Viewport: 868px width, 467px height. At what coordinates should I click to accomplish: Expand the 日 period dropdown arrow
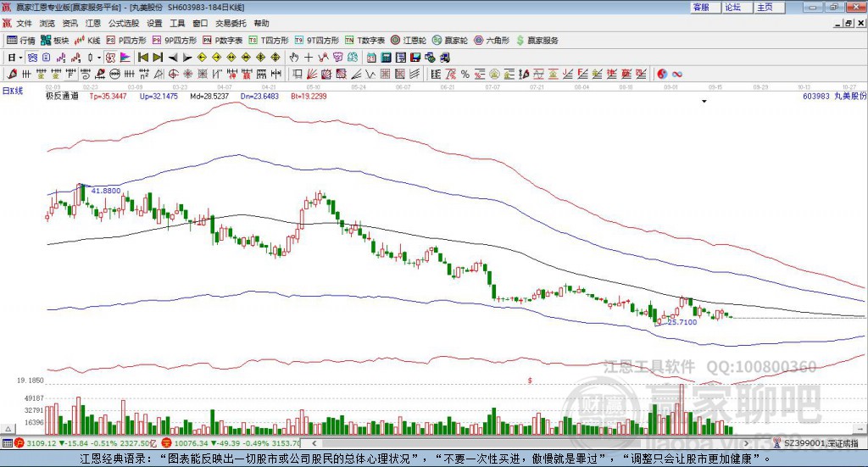coord(20,58)
